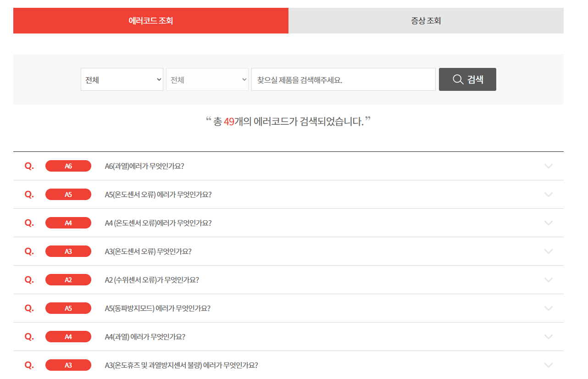Click the red A2 code badge
Viewport: 588px width, 379px height.
point(68,280)
